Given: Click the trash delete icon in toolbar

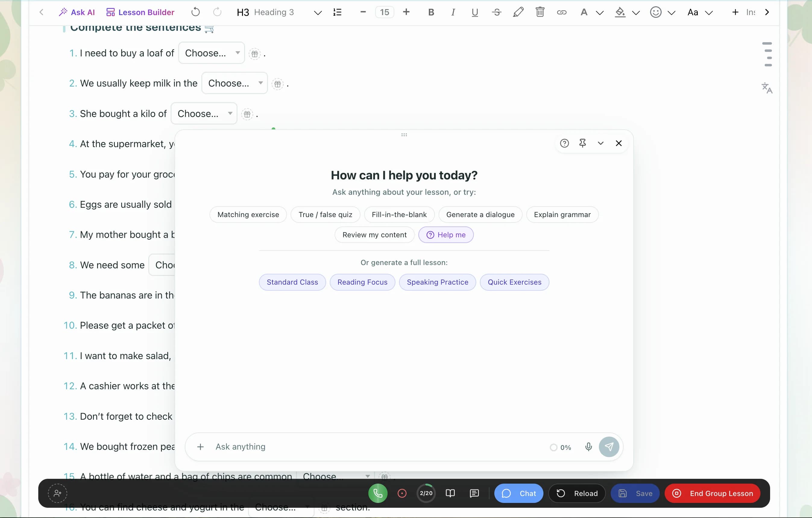Looking at the screenshot, I should coord(540,12).
